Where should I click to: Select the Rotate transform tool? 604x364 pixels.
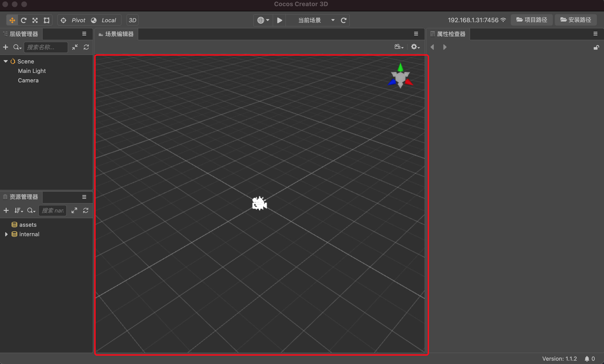click(x=23, y=20)
